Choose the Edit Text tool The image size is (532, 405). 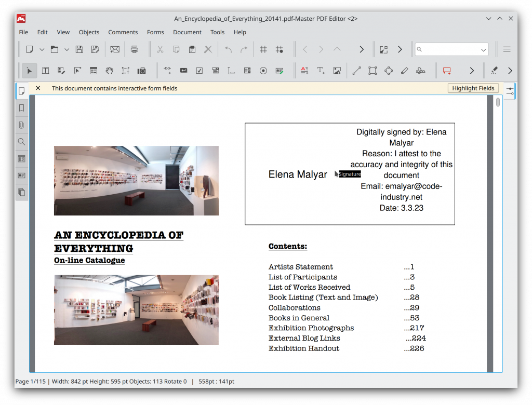pyautogui.click(x=45, y=71)
